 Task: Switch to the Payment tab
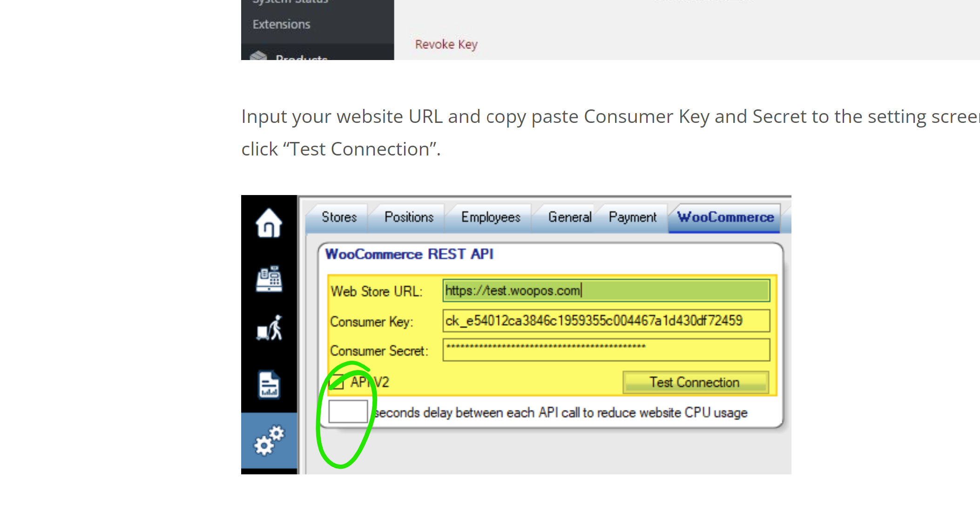(x=632, y=217)
